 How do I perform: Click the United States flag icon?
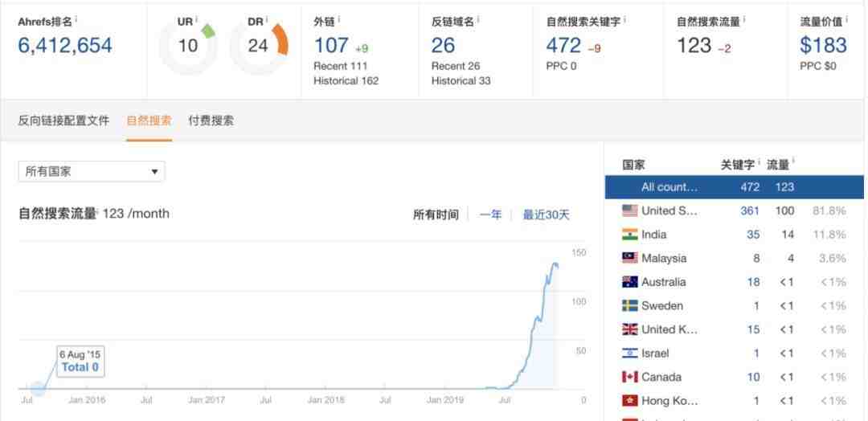click(x=629, y=210)
